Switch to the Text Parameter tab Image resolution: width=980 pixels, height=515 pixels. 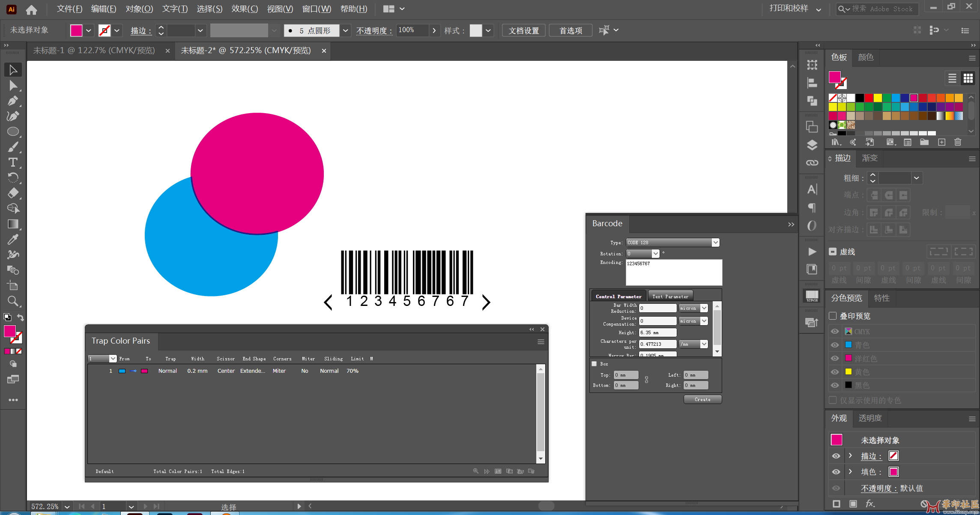pyautogui.click(x=670, y=296)
